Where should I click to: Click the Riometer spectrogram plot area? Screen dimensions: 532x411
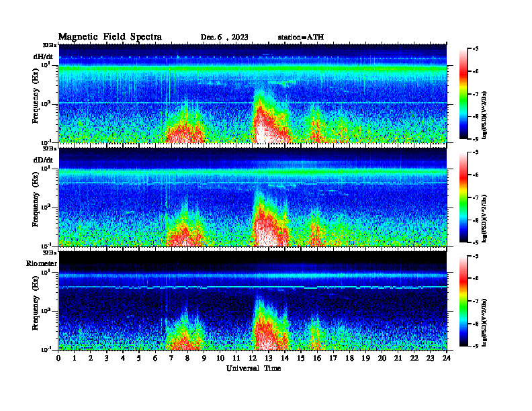tap(253, 301)
